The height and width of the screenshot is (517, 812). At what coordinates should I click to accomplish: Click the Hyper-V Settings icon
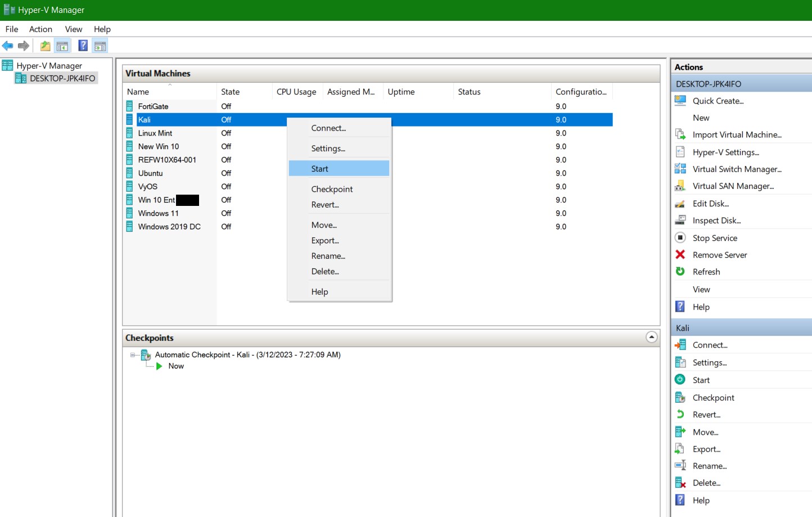[680, 152]
